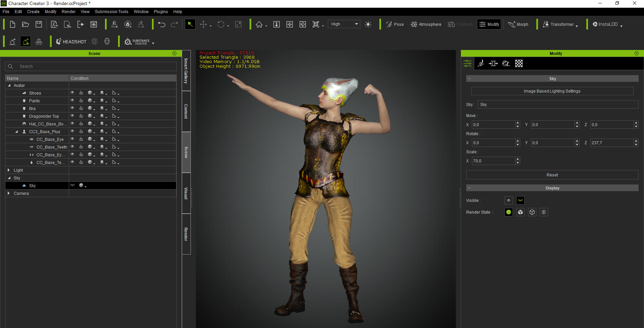Set Sky Visible to hidden closed-eye icon
Screen dimensions: 644x328
click(x=520, y=200)
